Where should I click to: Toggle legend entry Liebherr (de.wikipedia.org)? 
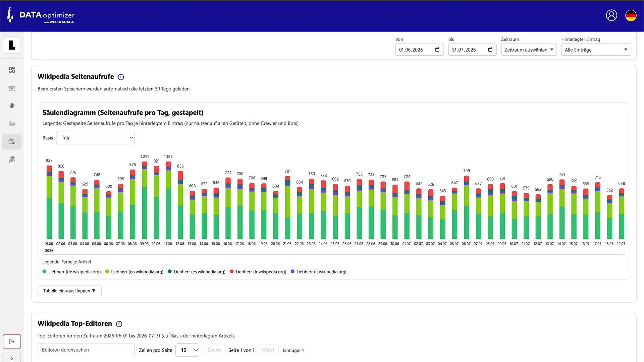coord(72,272)
